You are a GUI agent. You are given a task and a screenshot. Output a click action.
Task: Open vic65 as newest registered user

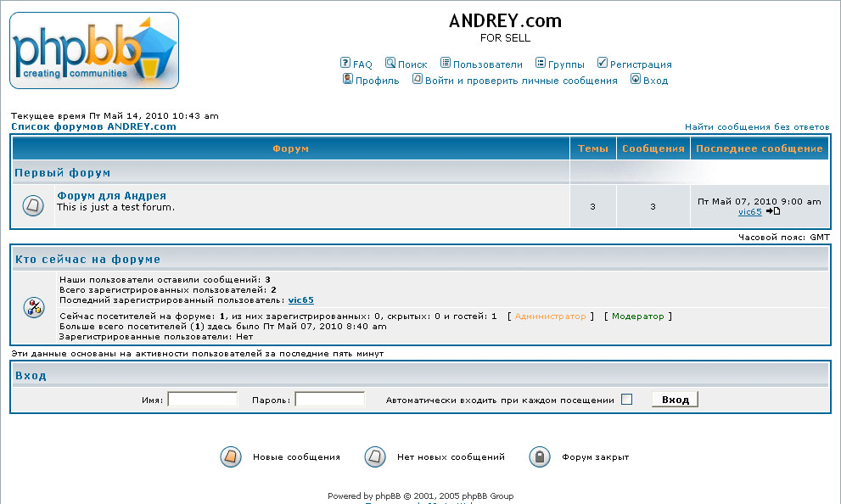tap(301, 300)
